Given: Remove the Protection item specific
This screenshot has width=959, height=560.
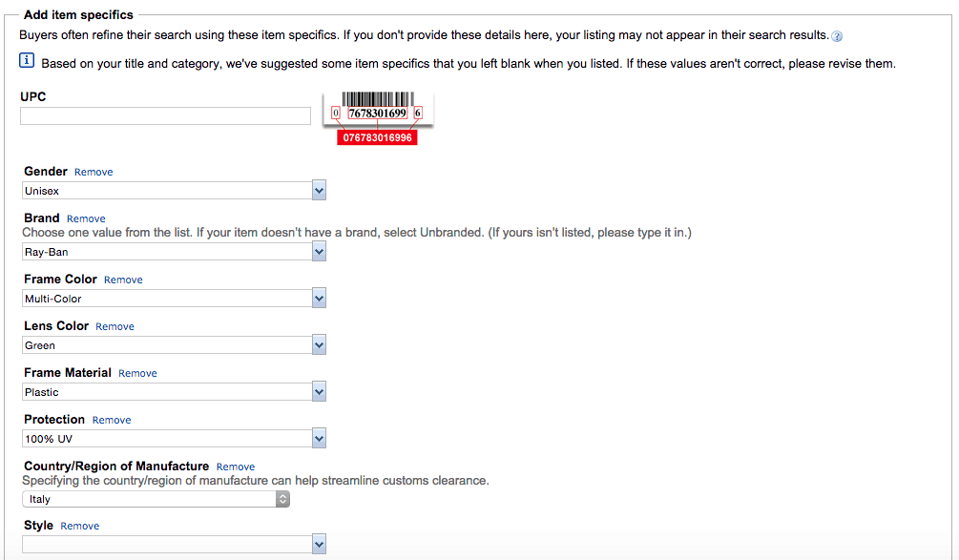Looking at the screenshot, I should (x=111, y=420).
